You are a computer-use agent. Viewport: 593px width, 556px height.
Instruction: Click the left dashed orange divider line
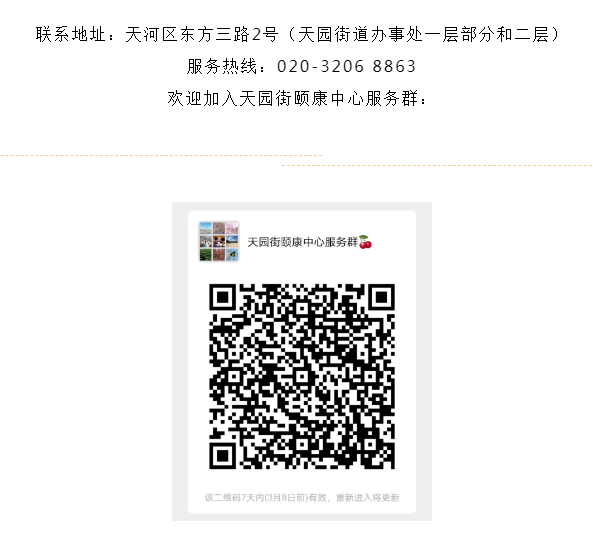pyautogui.click(x=161, y=155)
